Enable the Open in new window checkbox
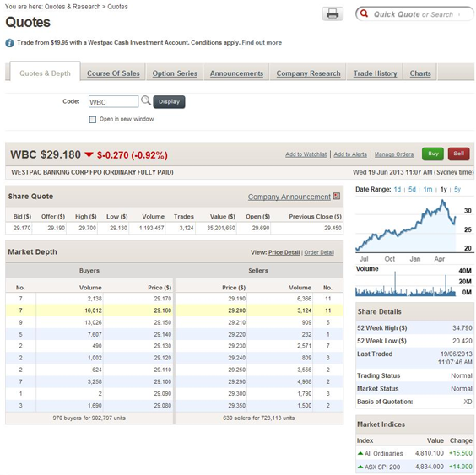Image resolution: width=476 pixels, height=475 pixels. (93, 119)
